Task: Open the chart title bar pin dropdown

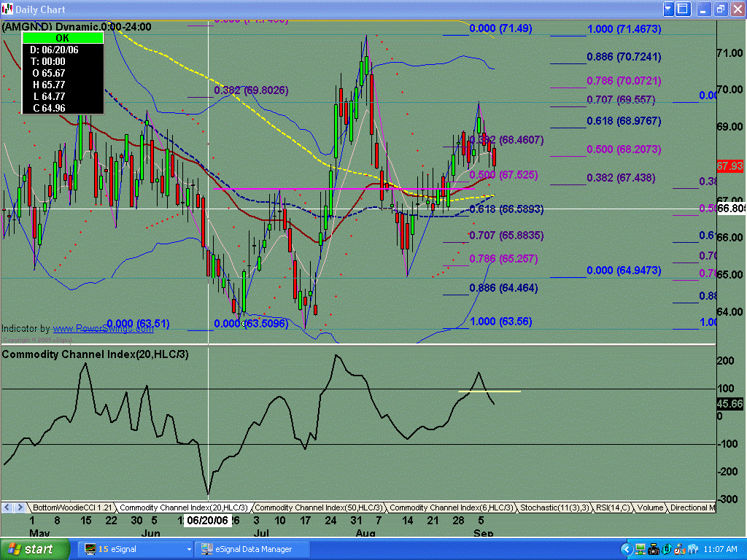Action: coord(668,9)
